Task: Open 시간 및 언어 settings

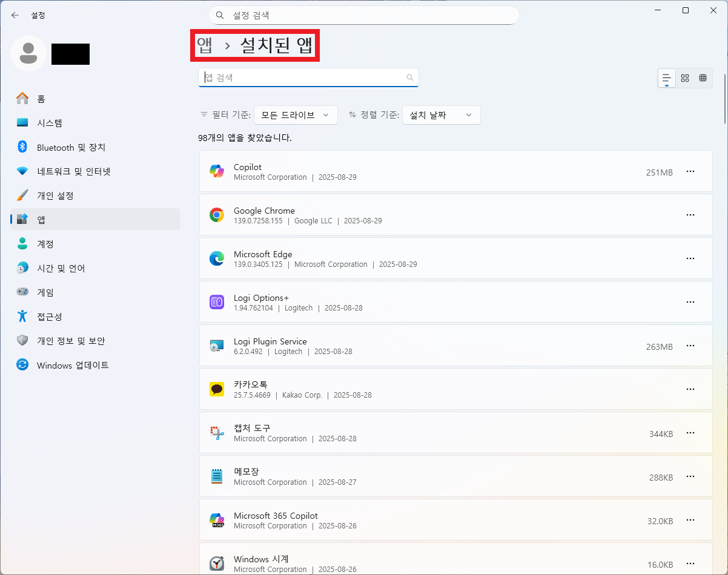Action: click(x=95, y=268)
